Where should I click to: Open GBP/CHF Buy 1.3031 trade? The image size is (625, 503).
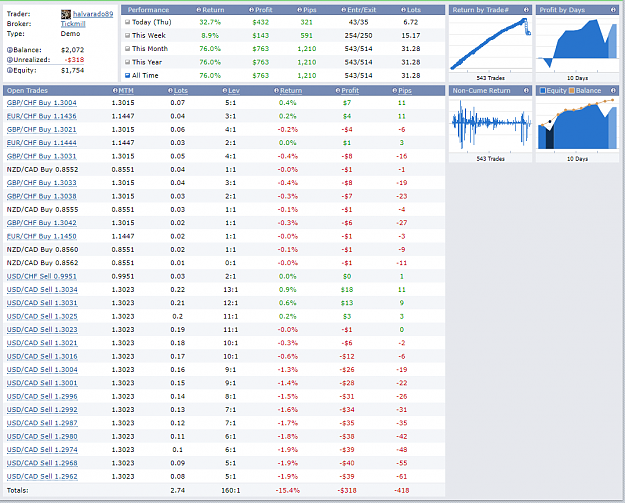(41, 156)
